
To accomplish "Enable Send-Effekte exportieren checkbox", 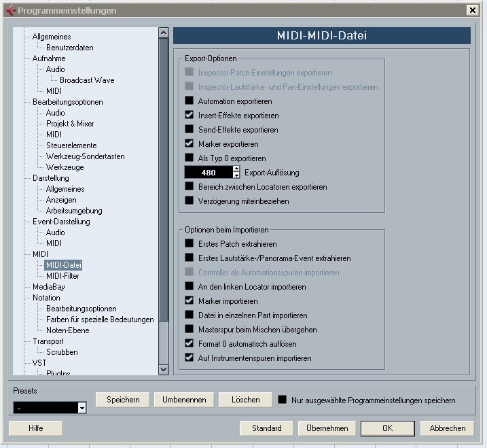I will click(x=189, y=129).
